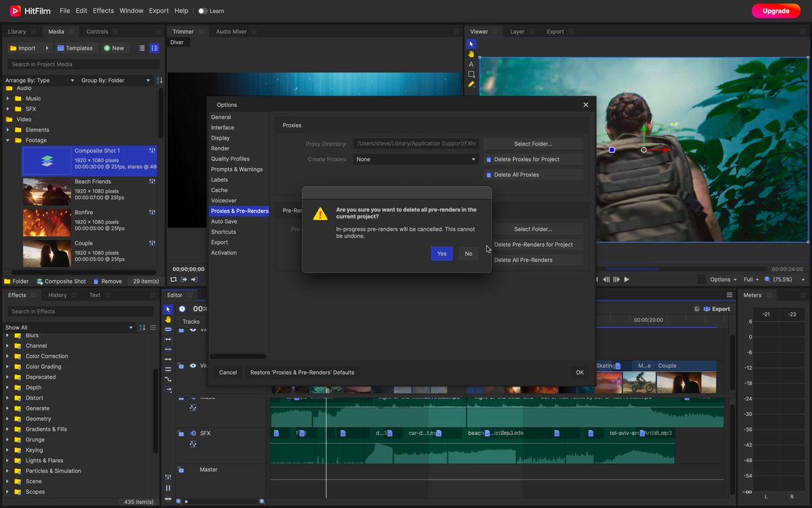Viewport: 812px width, 508px height.
Task: Restore 'Proxies & Pre-Renders' Defaults
Action: (302, 373)
